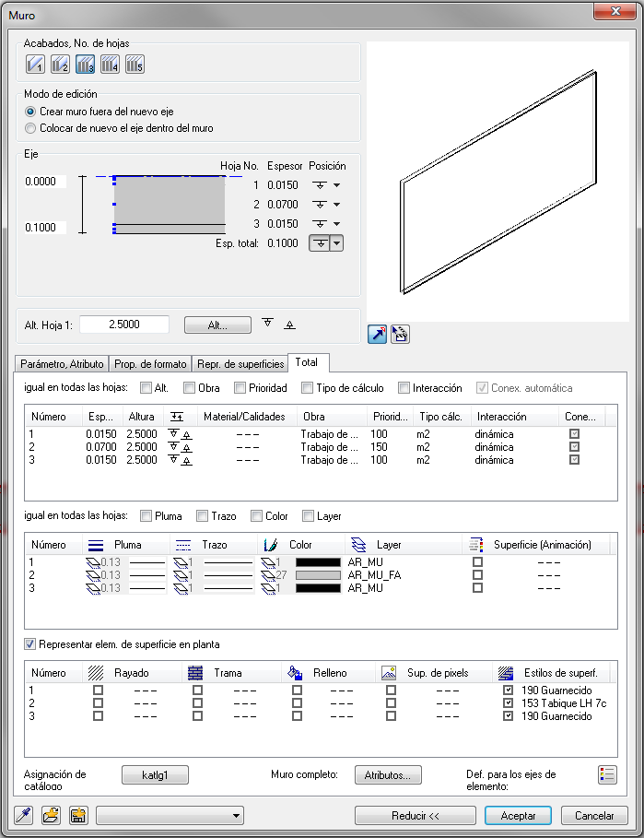
Task: Click Cancelar button
Action: coord(594,816)
